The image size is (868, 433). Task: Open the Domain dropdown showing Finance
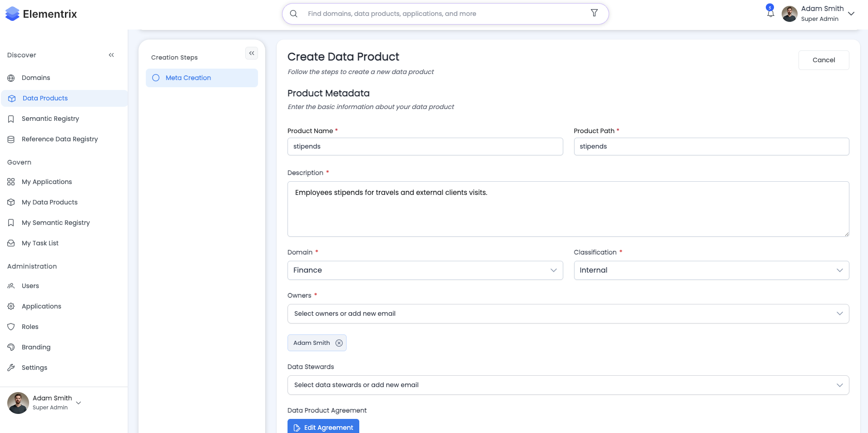pyautogui.click(x=425, y=270)
